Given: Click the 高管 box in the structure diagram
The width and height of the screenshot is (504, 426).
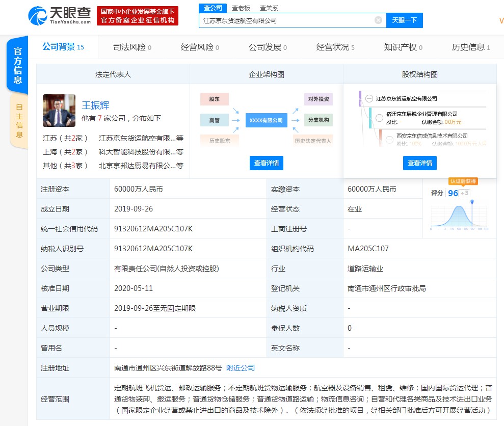Looking at the screenshot, I should [x=215, y=120].
